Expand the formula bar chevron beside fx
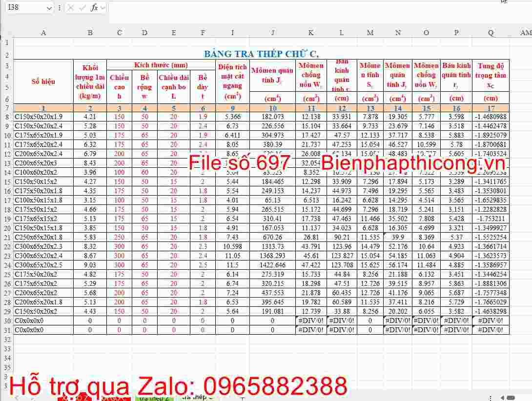This screenshot has width=532, height=401. point(103,7)
